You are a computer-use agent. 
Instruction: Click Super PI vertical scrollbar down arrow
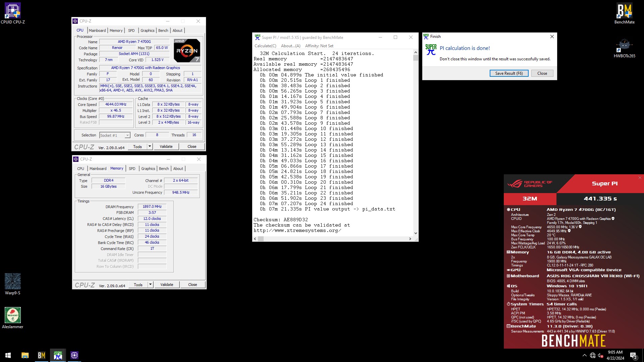416,233
